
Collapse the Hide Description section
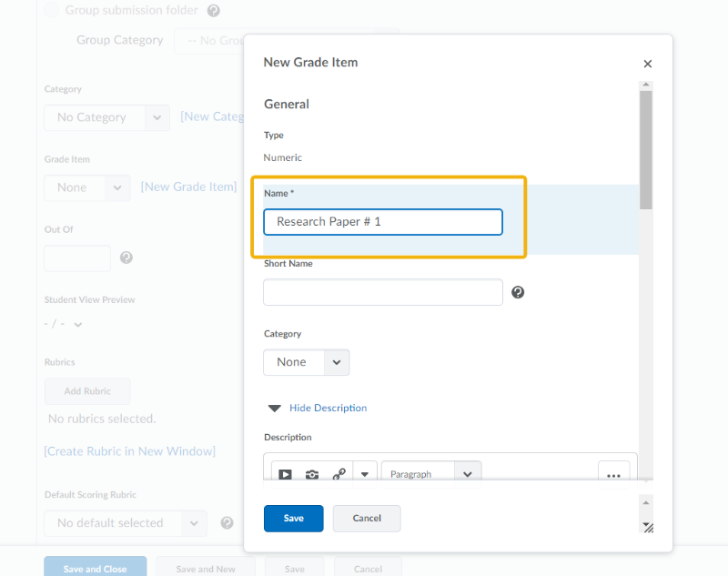pyautogui.click(x=317, y=408)
